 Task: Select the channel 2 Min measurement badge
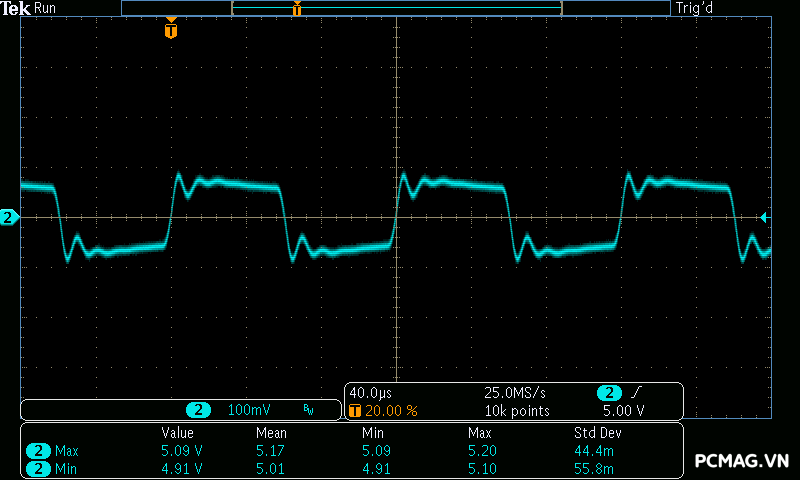[39, 468]
